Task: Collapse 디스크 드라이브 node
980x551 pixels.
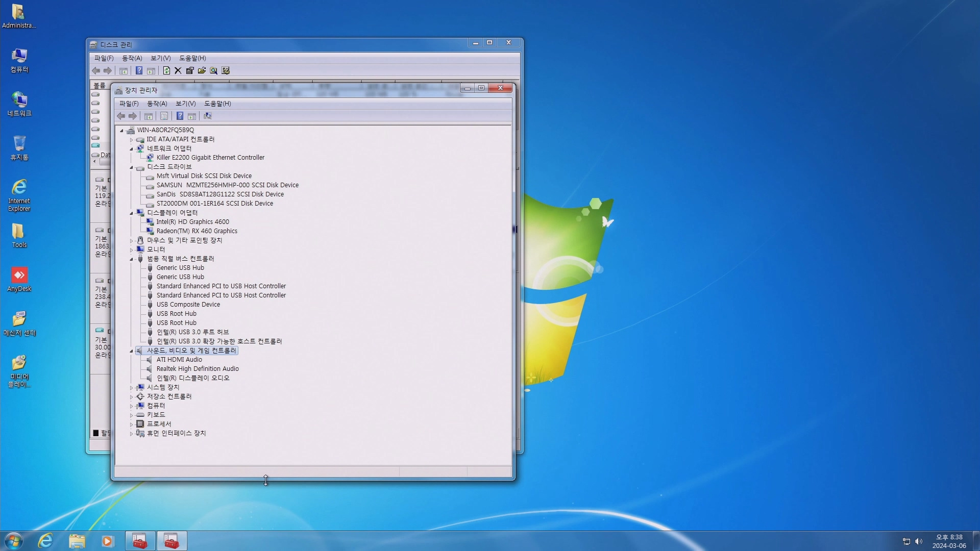Action: (131, 167)
